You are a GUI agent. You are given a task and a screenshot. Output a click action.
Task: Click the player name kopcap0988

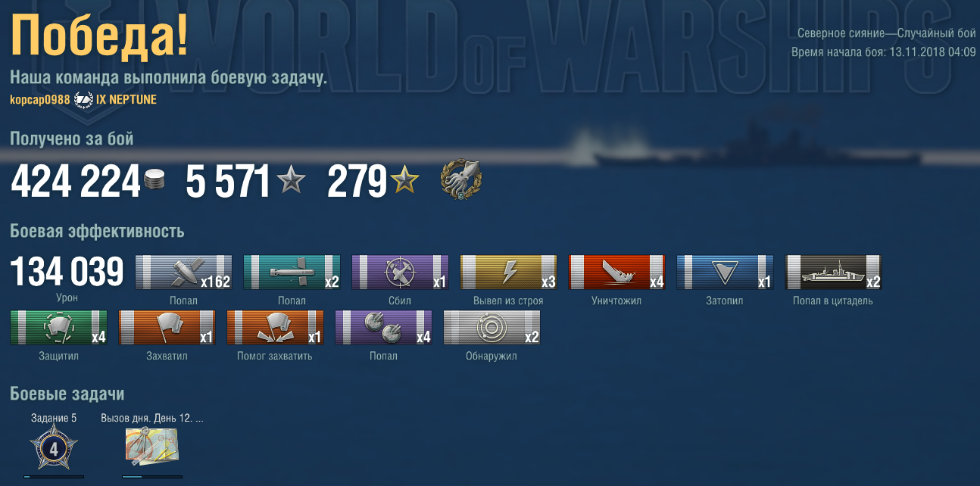pos(40,100)
